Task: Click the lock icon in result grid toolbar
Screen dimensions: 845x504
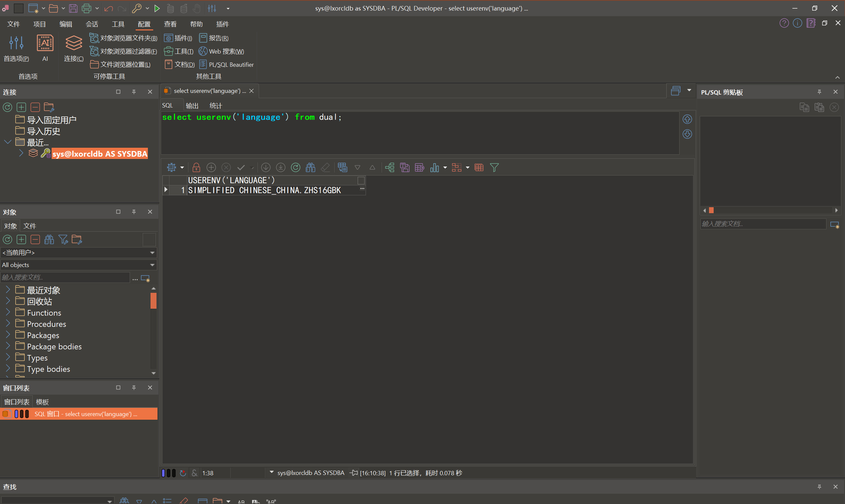Action: click(196, 168)
